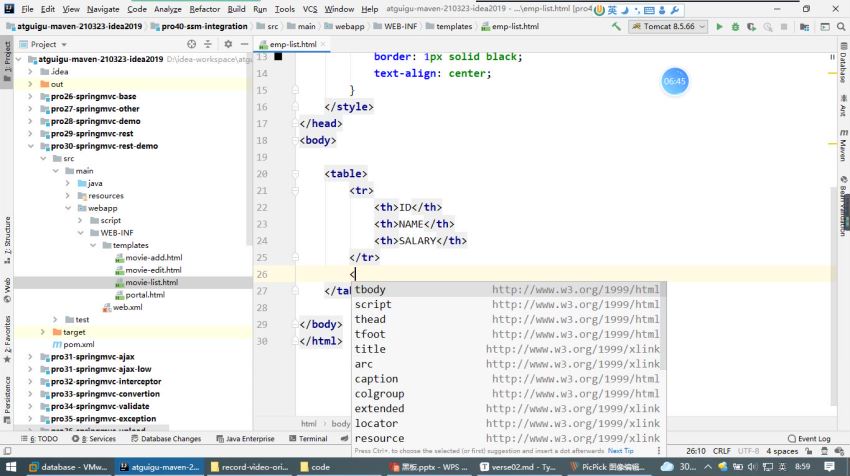Select movie-list.html in project tree

151,282
